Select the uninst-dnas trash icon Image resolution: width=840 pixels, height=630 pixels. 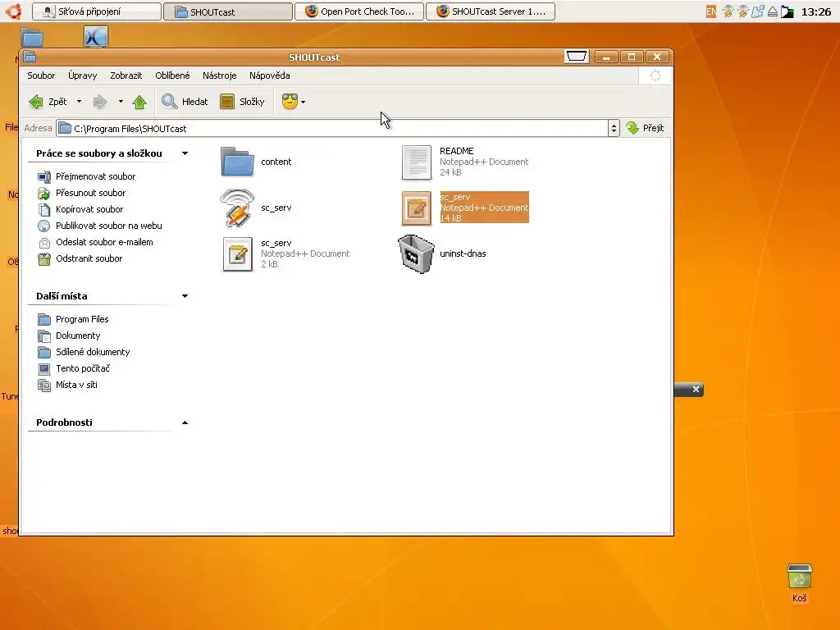point(416,254)
